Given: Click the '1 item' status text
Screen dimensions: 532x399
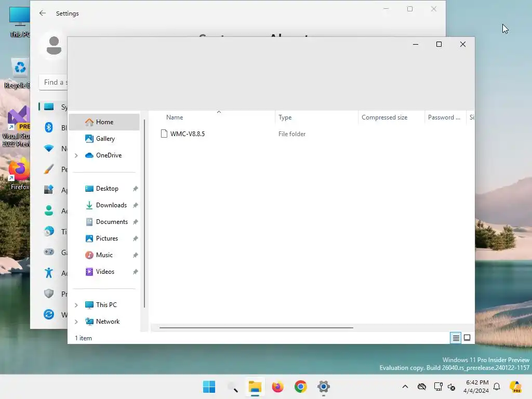Looking at the screenshot, I should (84, 338).
